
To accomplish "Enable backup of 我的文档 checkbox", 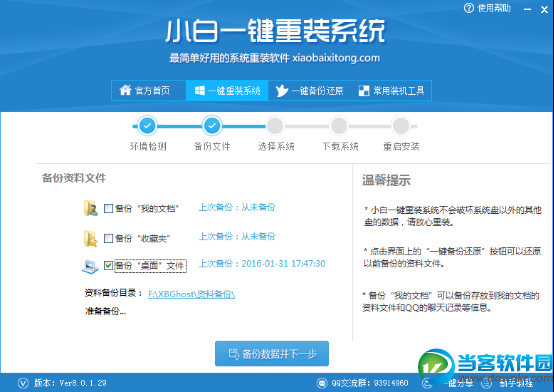I will click(108, 208).
